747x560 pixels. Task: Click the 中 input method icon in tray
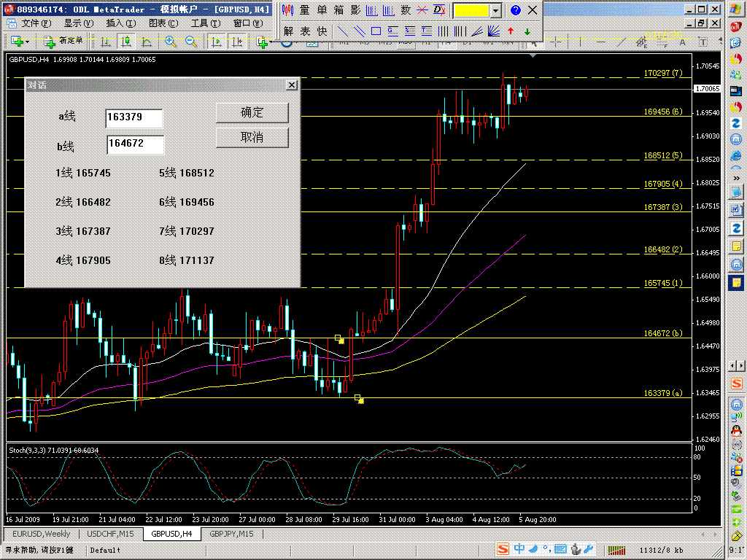pyautogui.click(x=519, y=549)
